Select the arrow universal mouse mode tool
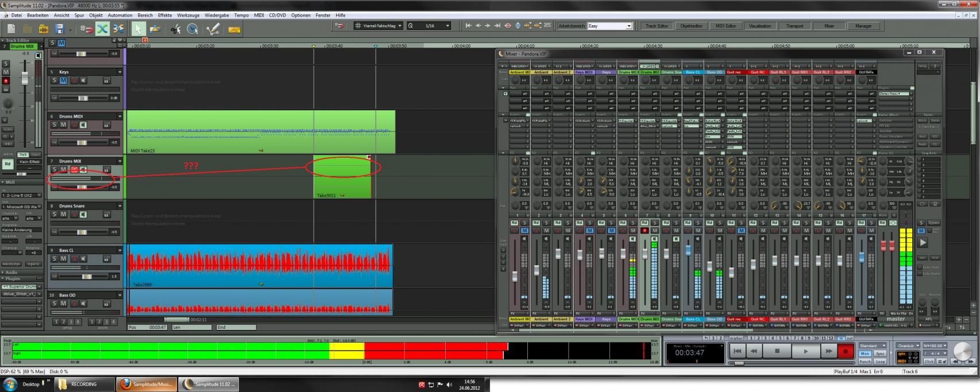Image resolution: width=980 pixels, height=392 pixels. point(138,29)
